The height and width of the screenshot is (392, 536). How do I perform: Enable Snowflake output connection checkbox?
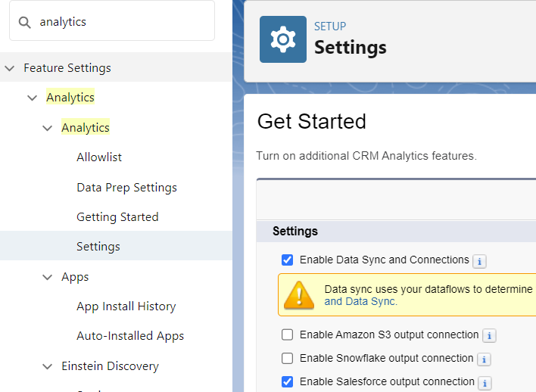click(288, 358)
